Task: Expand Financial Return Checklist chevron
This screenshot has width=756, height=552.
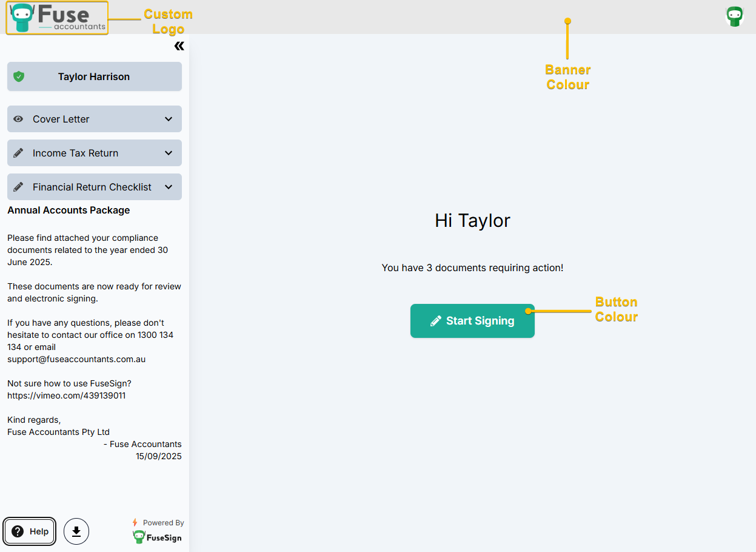Action: click(x=169, y=187)
